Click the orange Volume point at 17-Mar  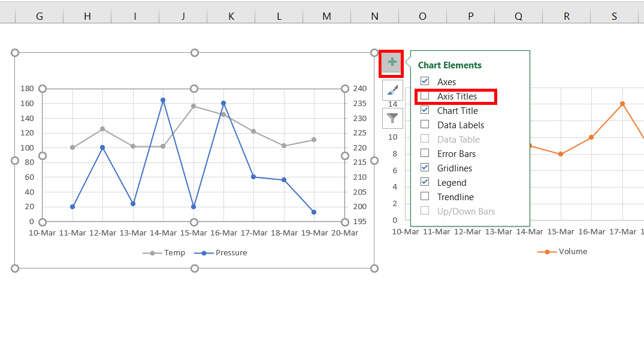[622, 104]
